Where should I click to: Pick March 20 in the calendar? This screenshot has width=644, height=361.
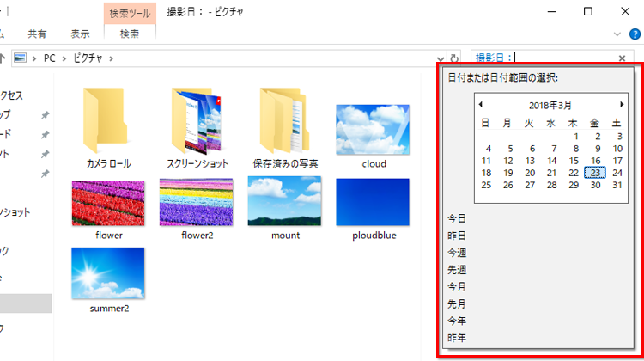[530, 173]
